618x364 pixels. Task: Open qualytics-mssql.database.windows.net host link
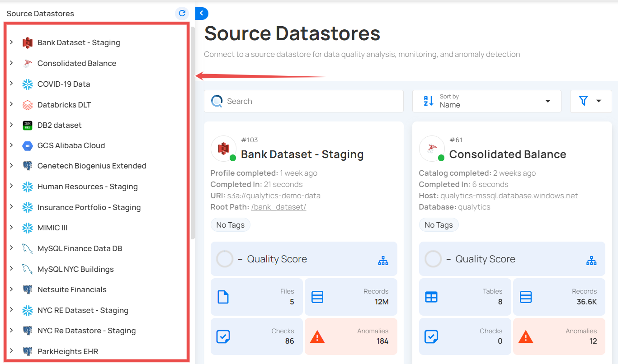(509, 196)
